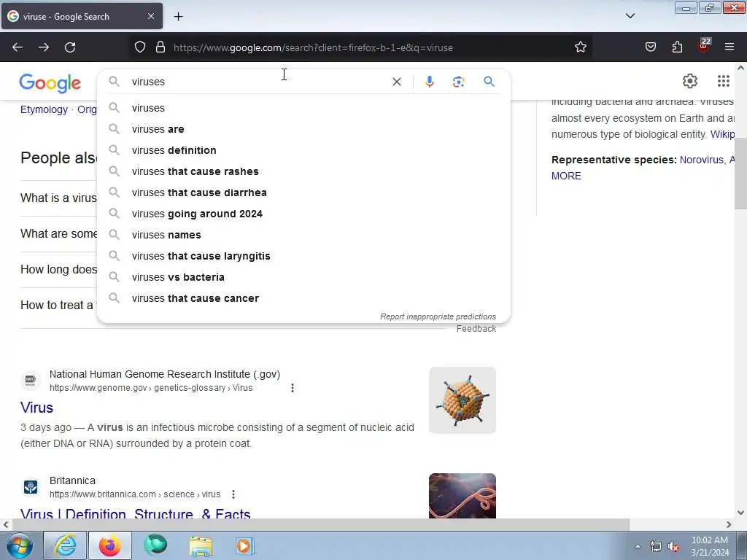Click the site security padlock icon

(x=160, y=47)
